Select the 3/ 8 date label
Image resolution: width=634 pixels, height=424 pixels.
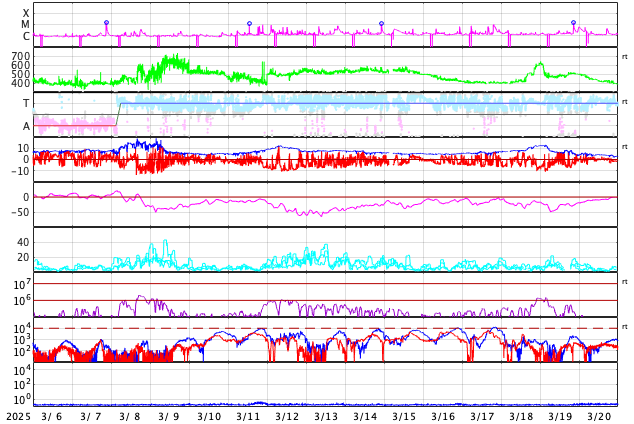tap(130, 417)
